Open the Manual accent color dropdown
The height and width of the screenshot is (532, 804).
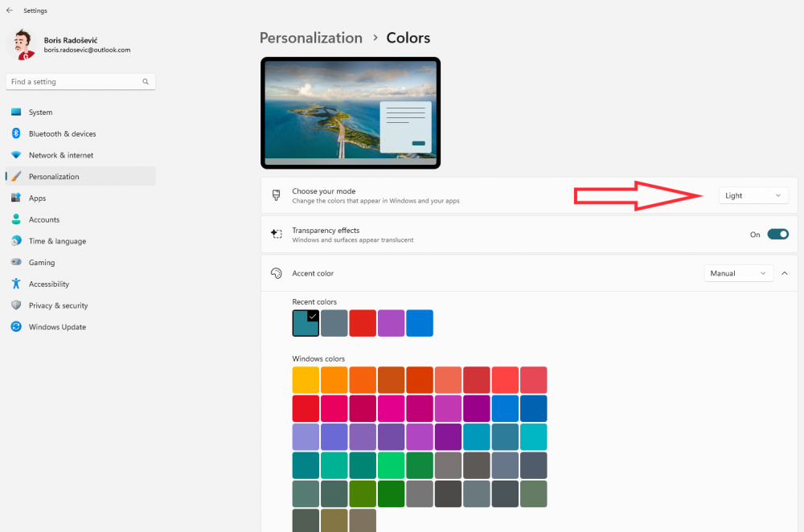(x=738, y=273)
